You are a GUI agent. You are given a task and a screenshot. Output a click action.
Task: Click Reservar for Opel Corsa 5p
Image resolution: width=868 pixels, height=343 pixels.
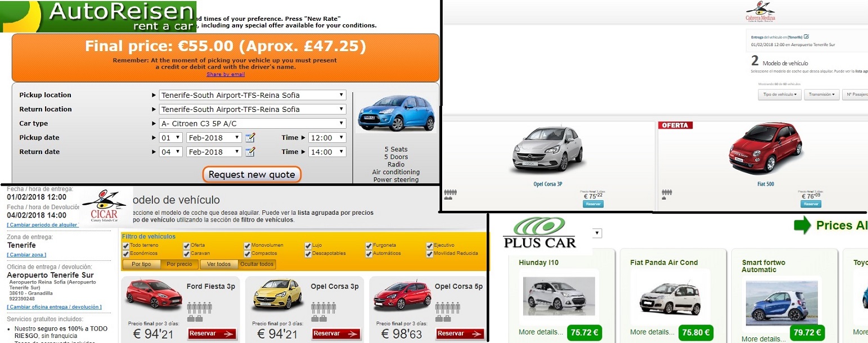460,334
